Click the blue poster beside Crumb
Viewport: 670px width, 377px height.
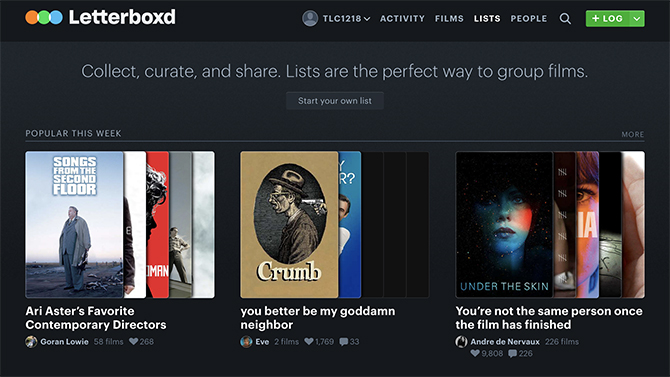(x=350, y=224)
